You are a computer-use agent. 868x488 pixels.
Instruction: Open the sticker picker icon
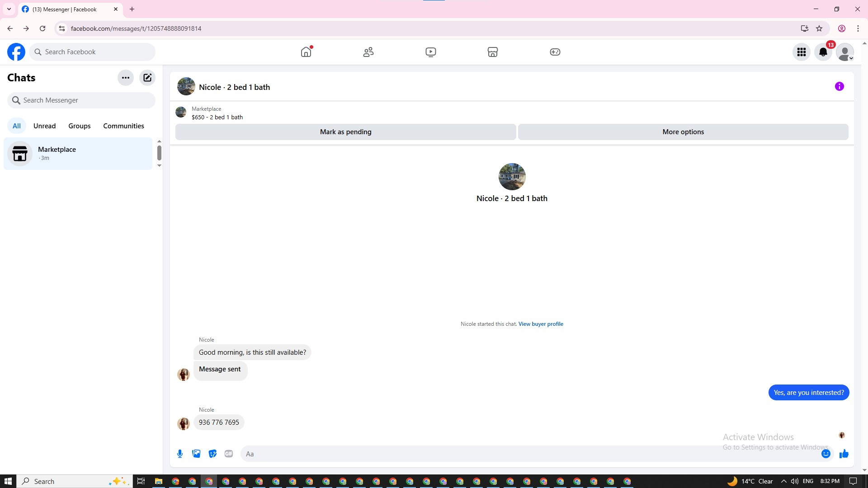(212, 454)
